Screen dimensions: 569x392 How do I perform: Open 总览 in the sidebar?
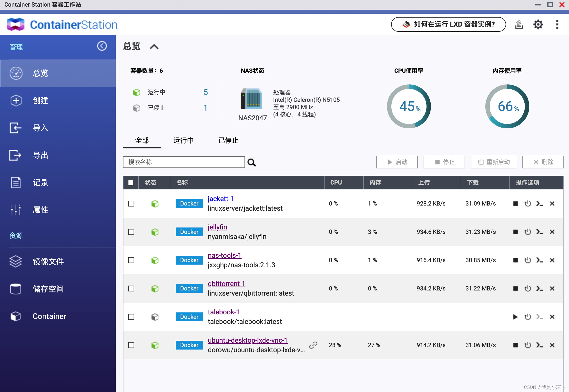click(58, 73)
